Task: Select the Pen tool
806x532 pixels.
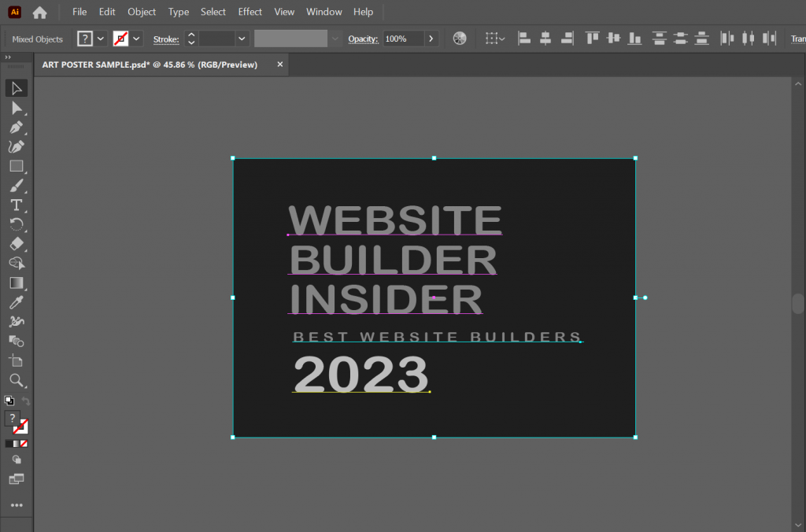Action: [17, 127]
